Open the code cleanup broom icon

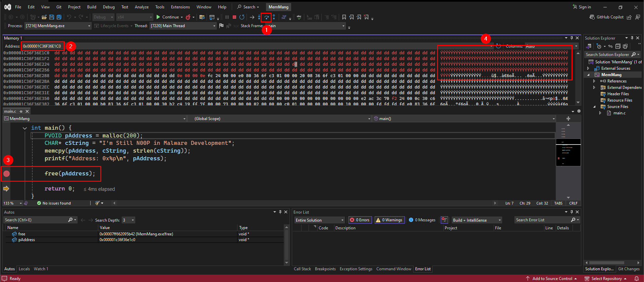[97, 203]
